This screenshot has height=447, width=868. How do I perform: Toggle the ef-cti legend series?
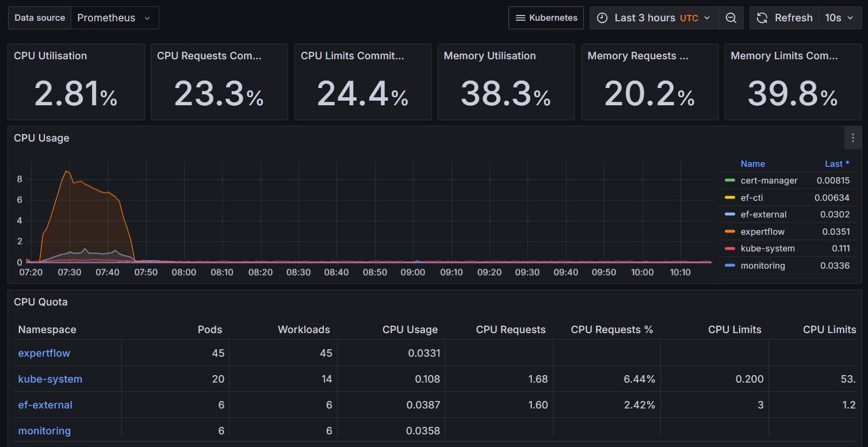pyautogui.click(x=752, y=198)
